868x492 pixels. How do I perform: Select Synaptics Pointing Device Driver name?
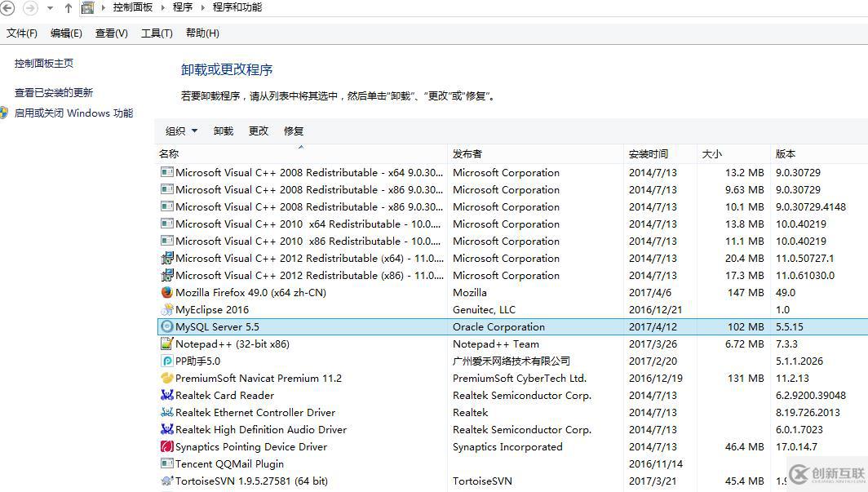pos(251,446)
